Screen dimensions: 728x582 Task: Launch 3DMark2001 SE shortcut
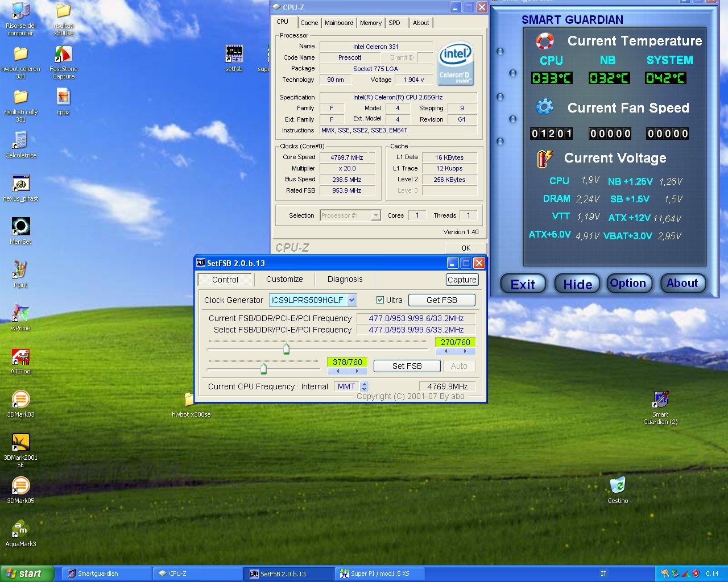[20, 450]
